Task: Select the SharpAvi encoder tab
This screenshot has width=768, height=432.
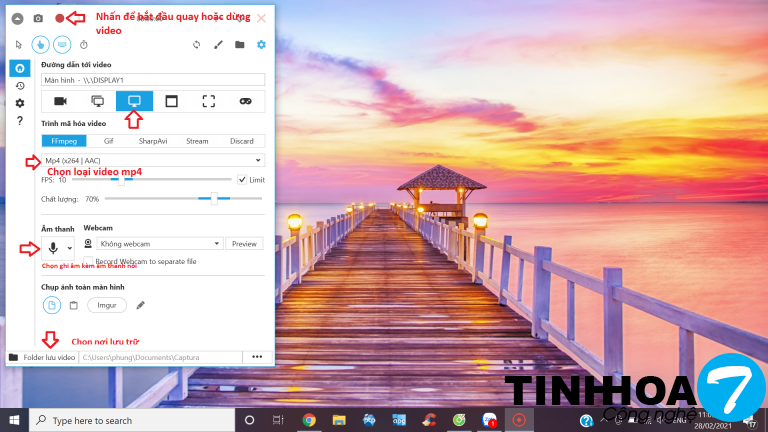Action: point(153,141)
